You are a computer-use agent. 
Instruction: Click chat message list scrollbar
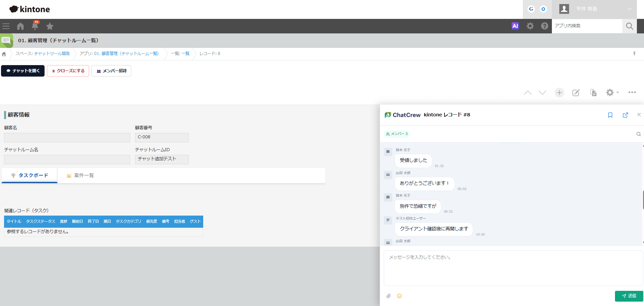click(x=643, y=200)
